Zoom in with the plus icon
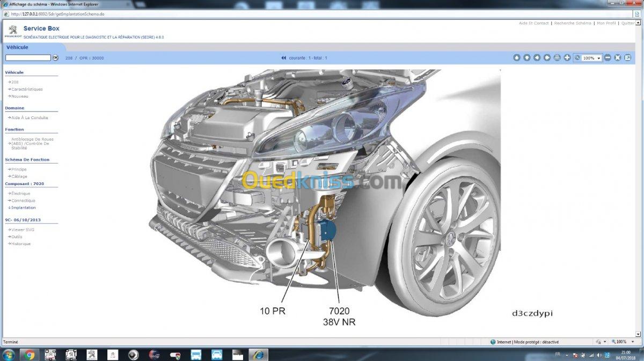644x361 pixels. pos(567,57)
